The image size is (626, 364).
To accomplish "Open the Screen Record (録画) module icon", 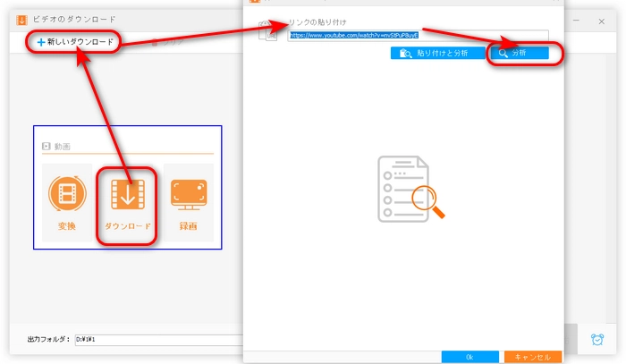I will pyautogui.click(x=189, y=203).
